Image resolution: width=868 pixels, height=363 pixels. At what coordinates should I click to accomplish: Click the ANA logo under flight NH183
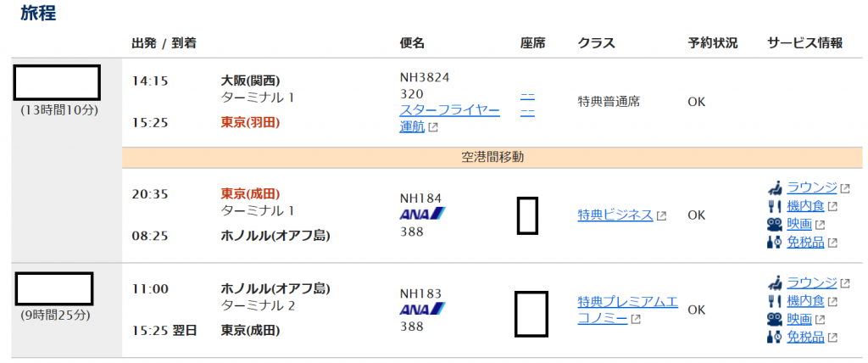[x=423, y=309]
